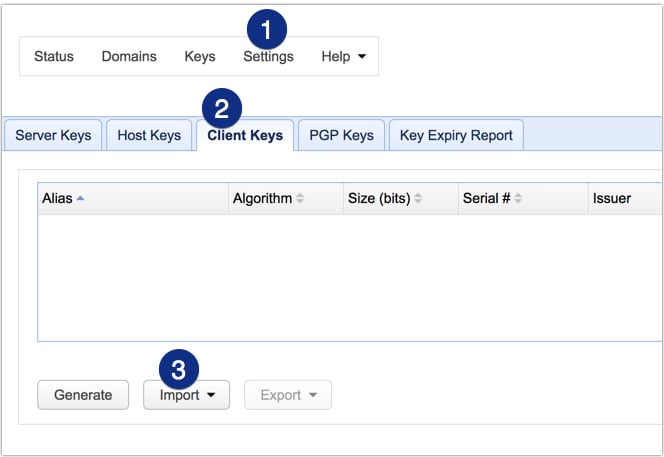Expand the Help dropdown menu
Screen dimensions: 664x457
point(343,57)
